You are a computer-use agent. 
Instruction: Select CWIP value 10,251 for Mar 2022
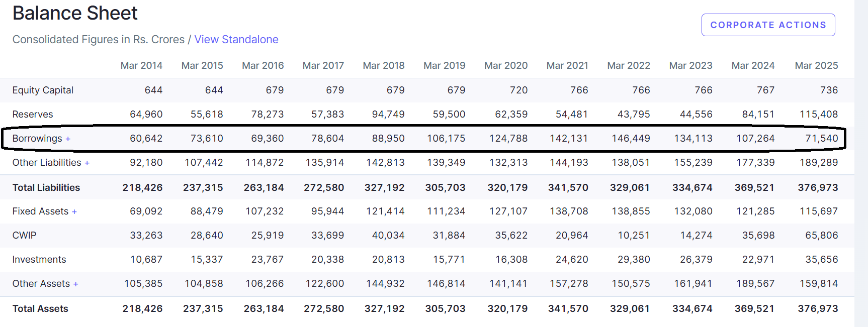[x=634, y=236]
